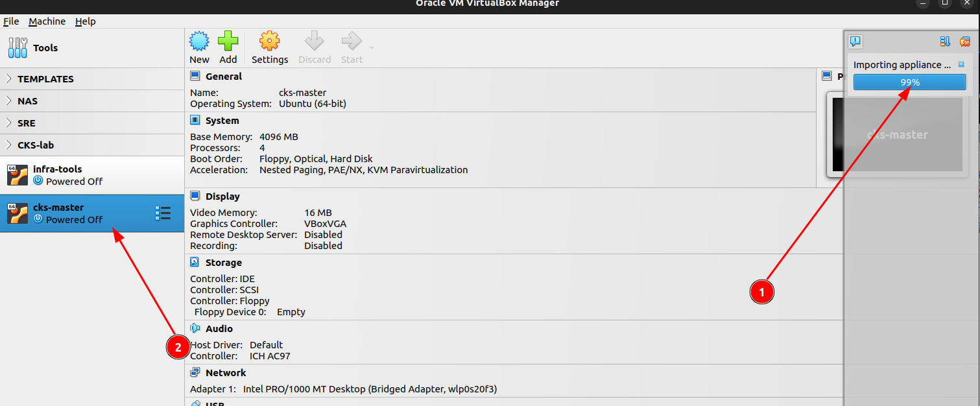
Task: Click the Storage section header link
Action: (223, 263)
